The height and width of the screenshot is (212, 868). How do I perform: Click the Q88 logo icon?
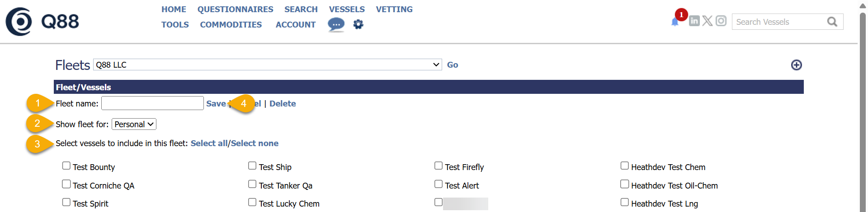pos(19,22)
